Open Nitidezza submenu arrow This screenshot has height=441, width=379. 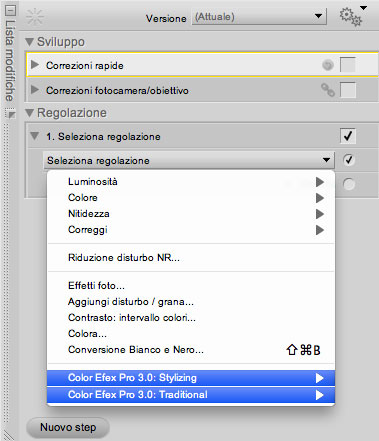coord(320,214)
